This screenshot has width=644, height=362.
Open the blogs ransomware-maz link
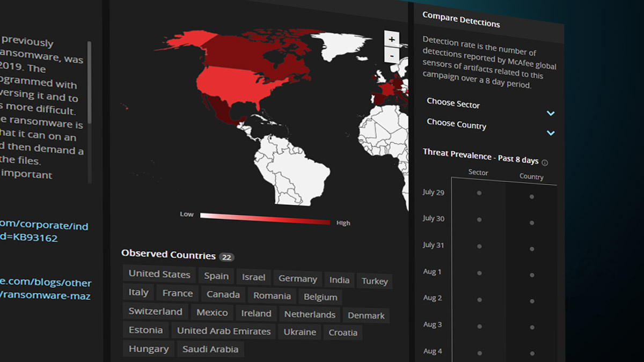(x=46, y=289)
